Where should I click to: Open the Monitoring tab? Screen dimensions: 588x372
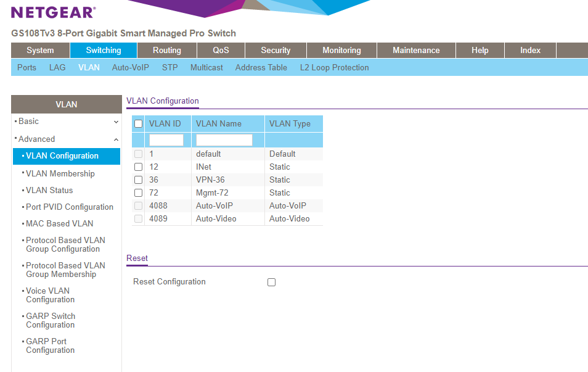click(341, 51)
